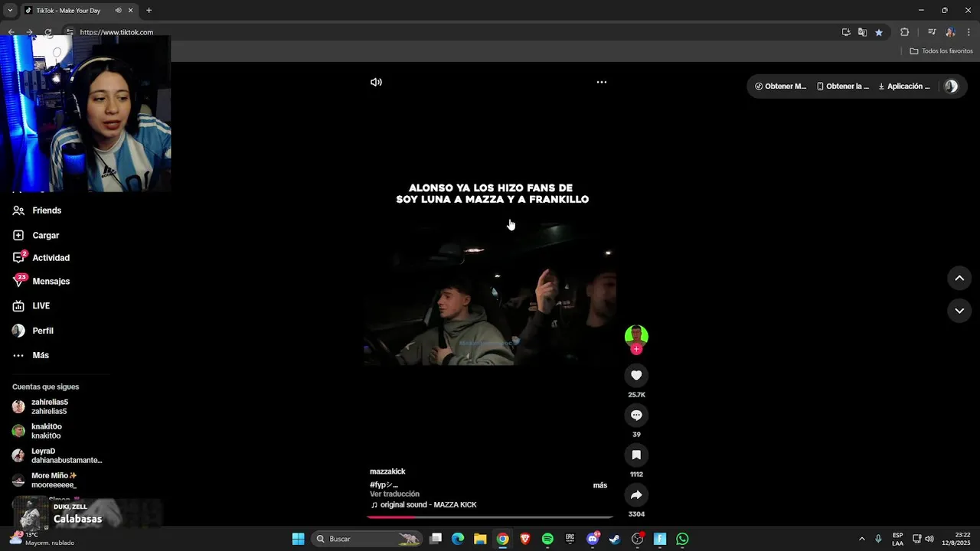Click the taskbar Buscar search box

point(368,539)
